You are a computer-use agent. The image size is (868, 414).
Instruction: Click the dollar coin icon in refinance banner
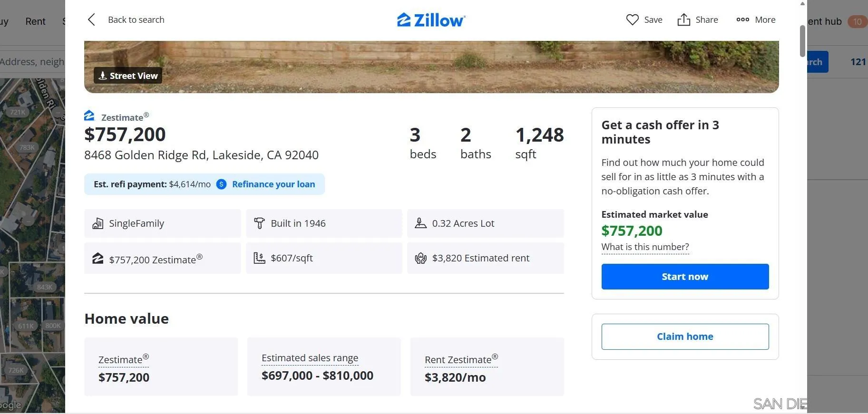(221, 184)
